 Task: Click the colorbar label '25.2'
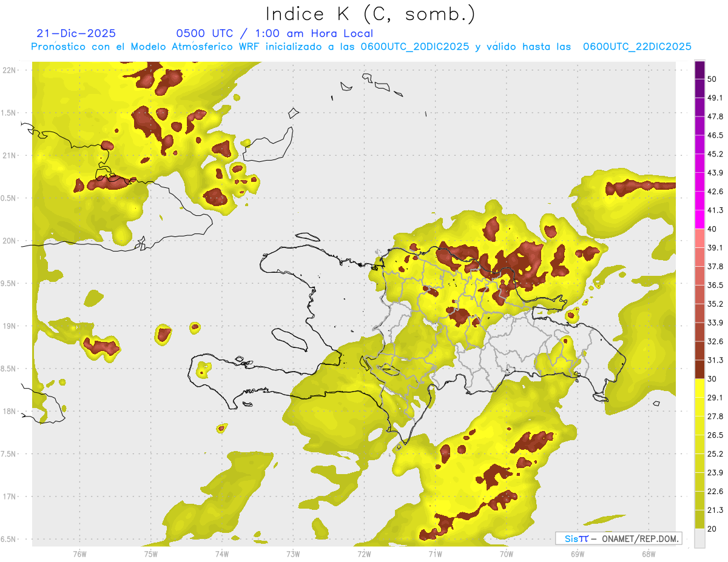tap(715, 454)
